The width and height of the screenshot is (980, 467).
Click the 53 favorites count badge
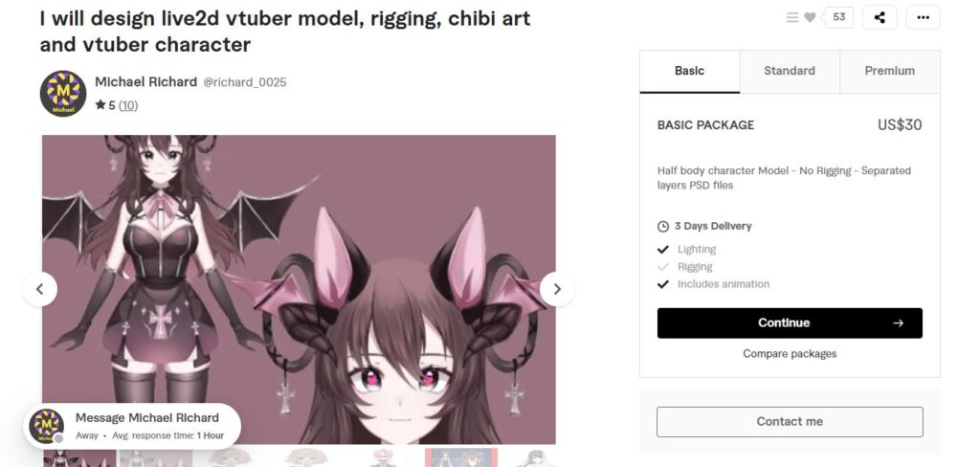coord(838,17)
